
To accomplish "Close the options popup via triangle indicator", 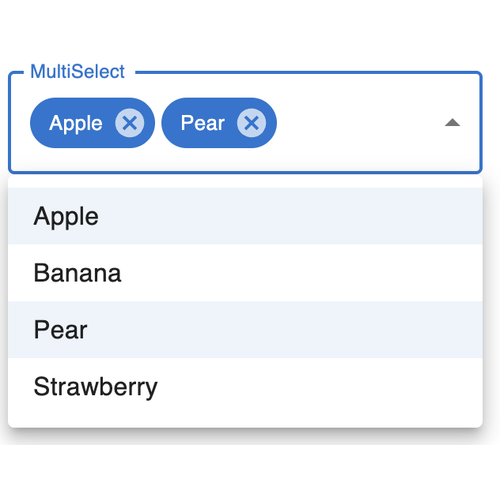I will pos(452,123).
